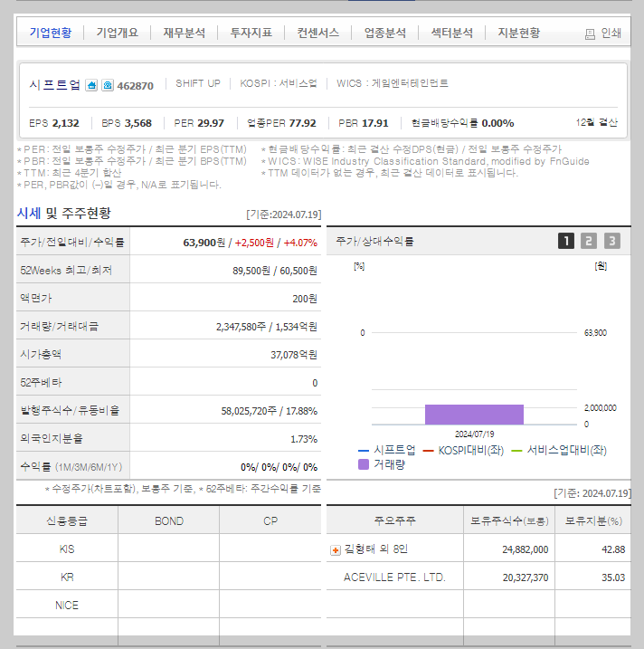
Task: Click 89,500원 / 60,500원 value
Action: (275, 271)
